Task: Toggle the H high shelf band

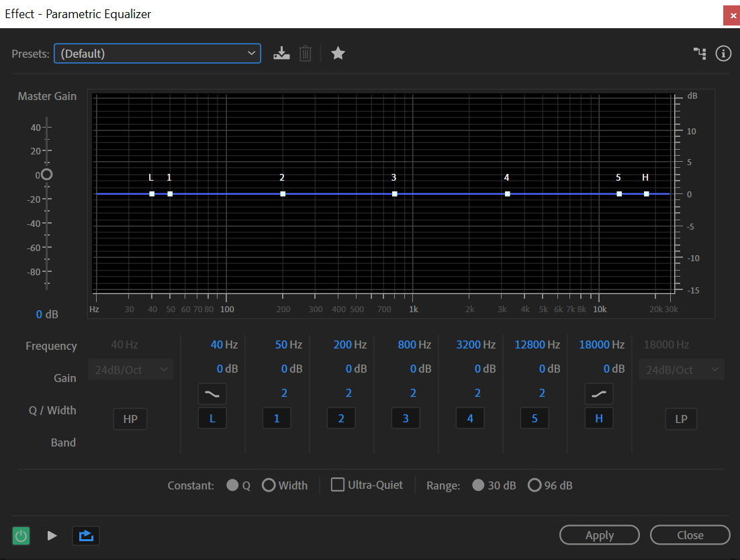Action: tap(599, 418)
